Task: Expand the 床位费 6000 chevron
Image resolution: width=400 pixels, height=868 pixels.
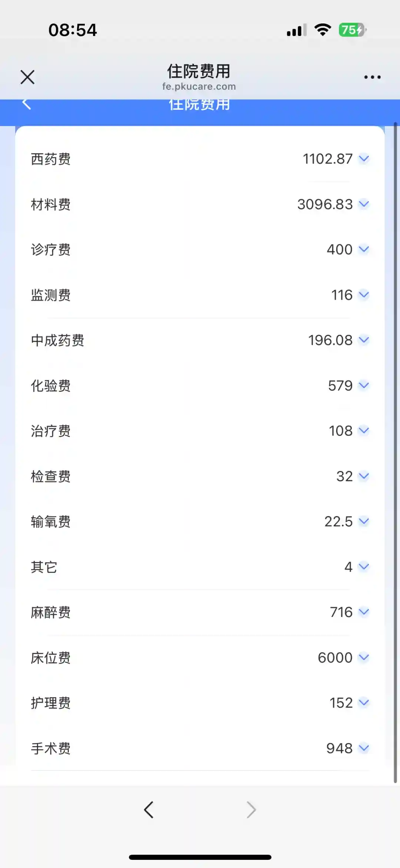Action: tap(364, 657)
